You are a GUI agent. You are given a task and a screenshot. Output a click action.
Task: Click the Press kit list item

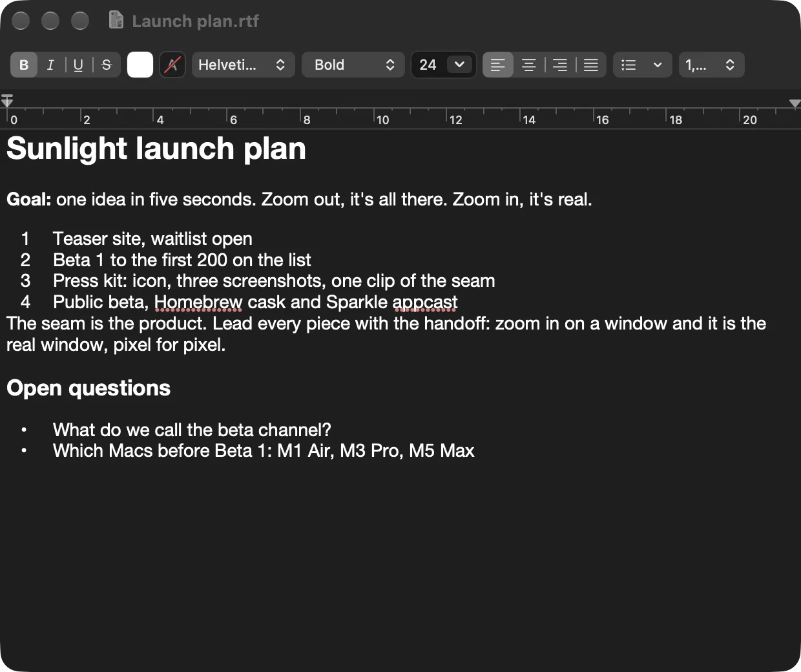click(x=274, y=281)
